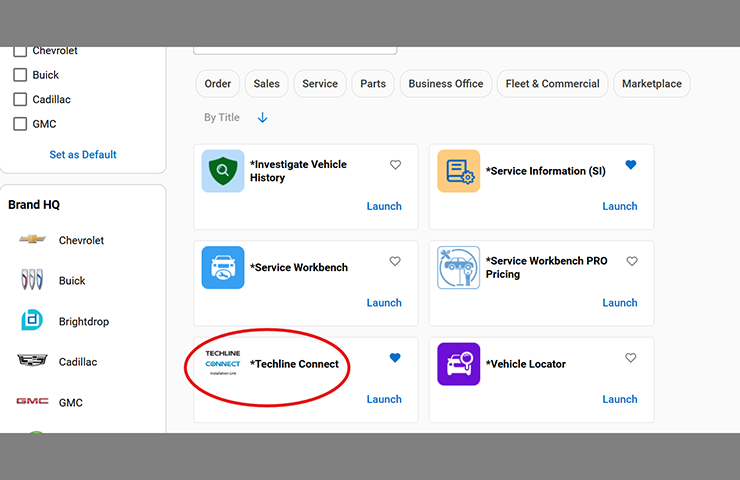
Task: Filter apps by Marketplace category
Action: [652, 84]
